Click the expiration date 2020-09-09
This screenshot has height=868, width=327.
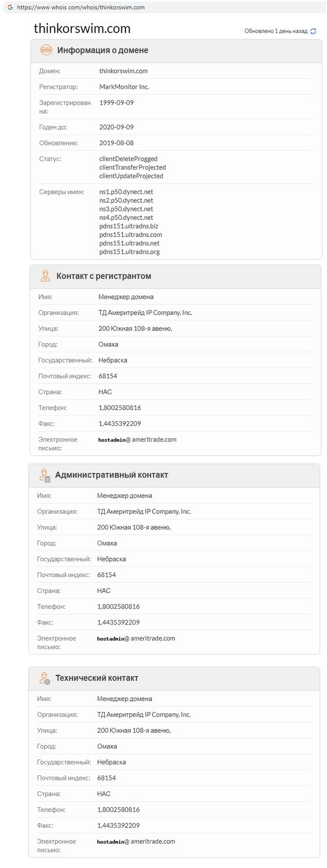click(x=116, y=127)
